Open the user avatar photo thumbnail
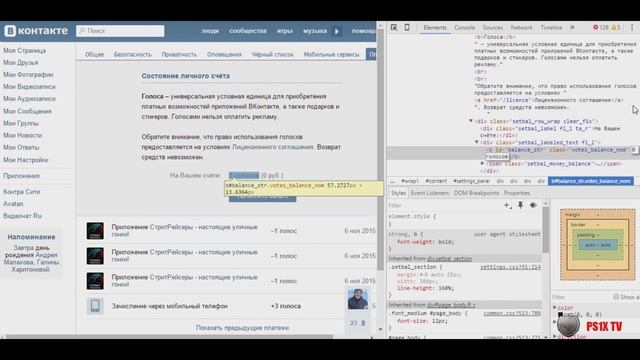This screenshot has width=640, height=360. click(358, 299)
